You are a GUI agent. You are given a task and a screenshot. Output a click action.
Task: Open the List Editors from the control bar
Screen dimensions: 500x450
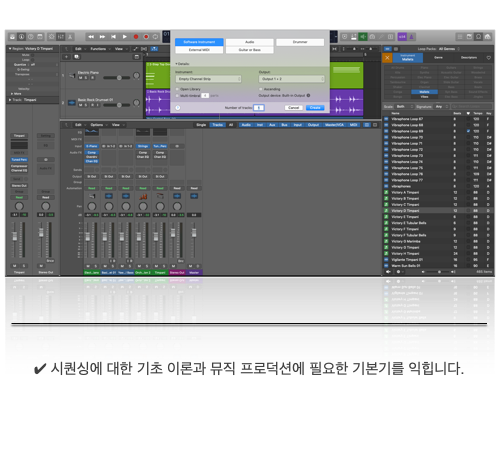coord(460,37)
